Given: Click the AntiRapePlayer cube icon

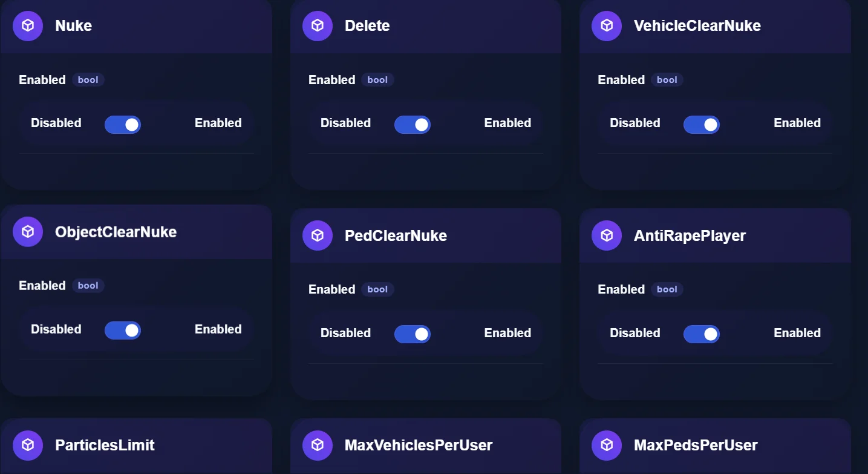Looking at the screenshot, I should 607,235.
